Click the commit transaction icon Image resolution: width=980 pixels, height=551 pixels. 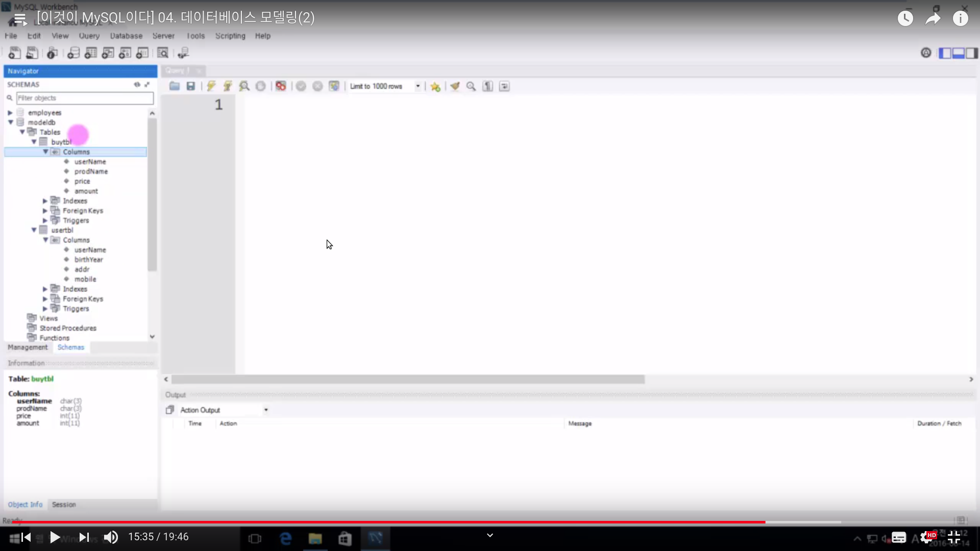point(301,86)
